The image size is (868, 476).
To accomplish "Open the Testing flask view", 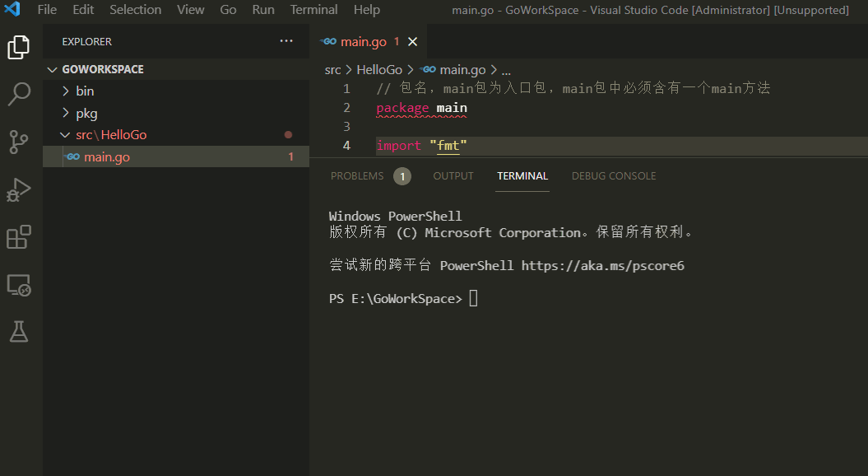I will tap(19, 331).
